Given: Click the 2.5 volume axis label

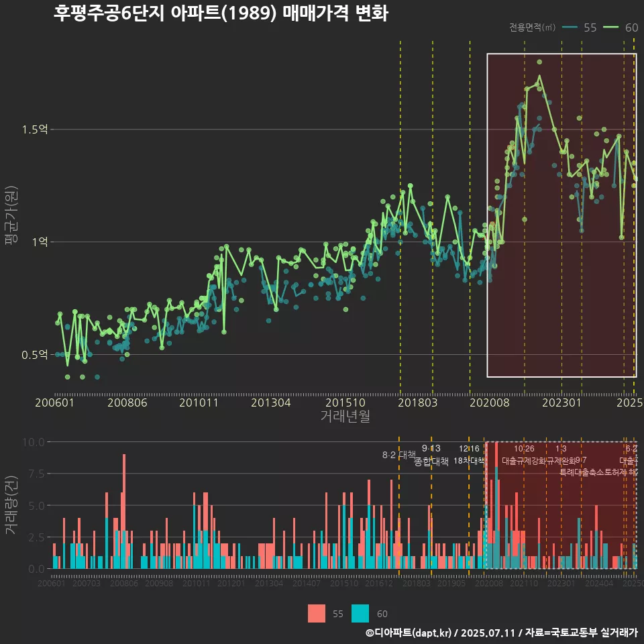Looking at the screenshot, I should coord(37,537).
